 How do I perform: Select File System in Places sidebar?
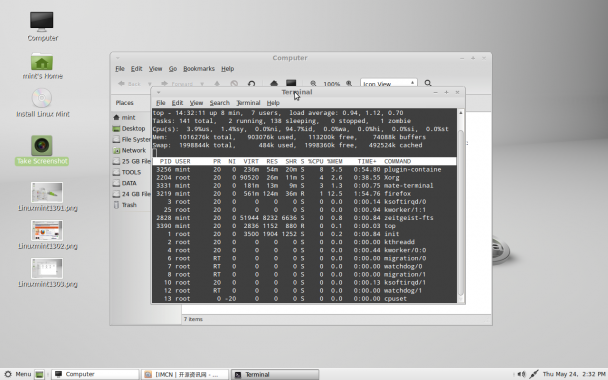click(x=131, y=139)
